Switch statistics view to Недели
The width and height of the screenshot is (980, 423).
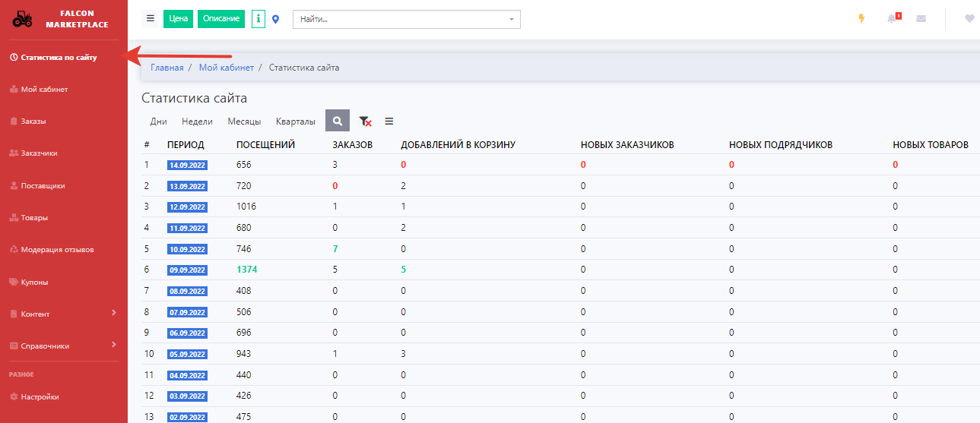[x=197, y=122]
